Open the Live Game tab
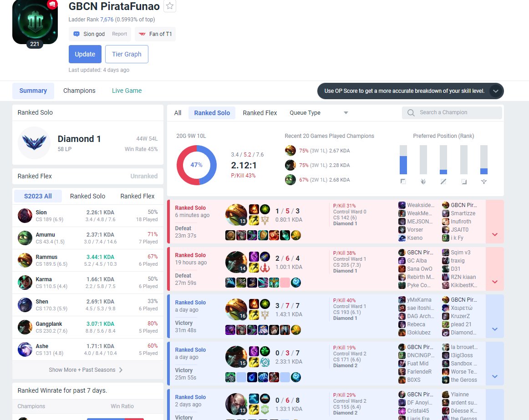The height and width of the screenshot is (420, 529). pyautogui.click(x=127, y=91)
